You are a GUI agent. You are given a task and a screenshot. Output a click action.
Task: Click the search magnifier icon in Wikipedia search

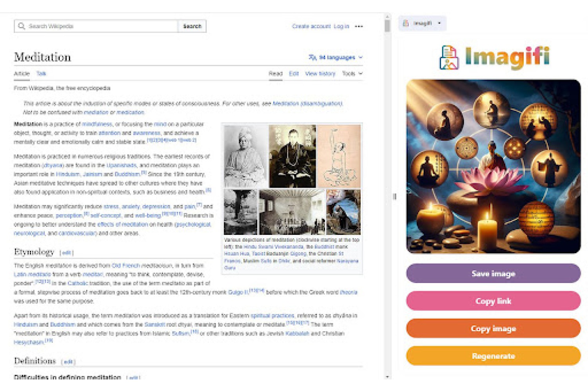click(x=22, y=26)
